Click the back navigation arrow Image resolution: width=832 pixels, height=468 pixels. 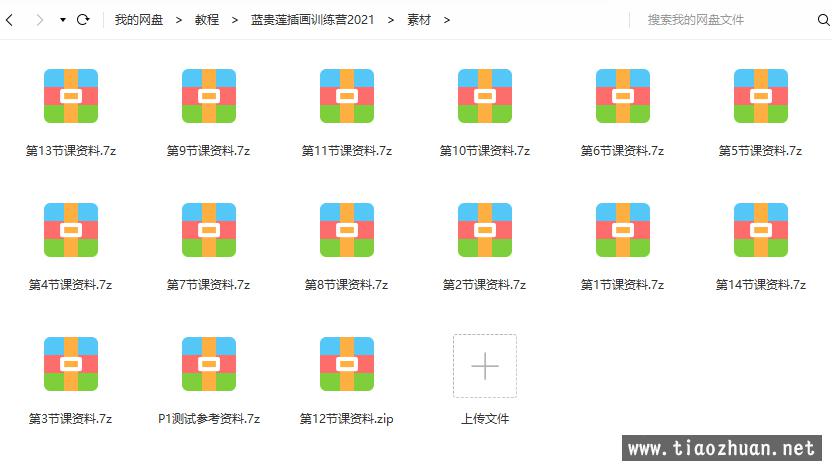10,19
